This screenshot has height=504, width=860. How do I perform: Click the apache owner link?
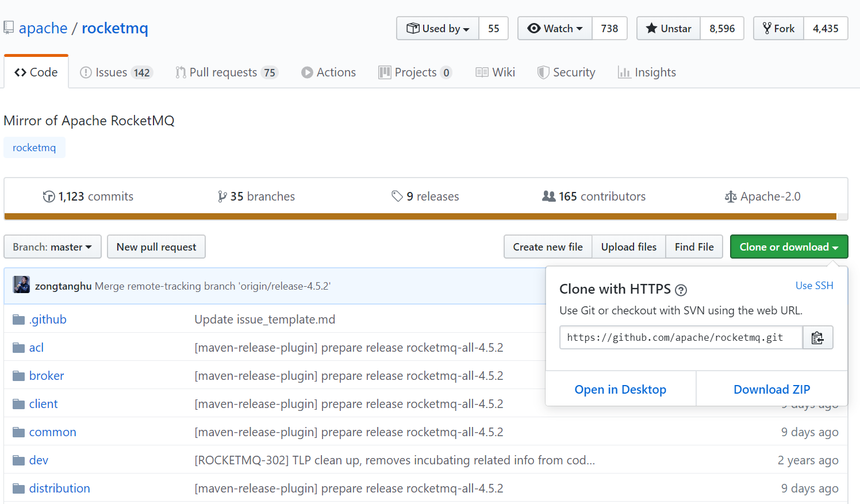pos(43,28)
